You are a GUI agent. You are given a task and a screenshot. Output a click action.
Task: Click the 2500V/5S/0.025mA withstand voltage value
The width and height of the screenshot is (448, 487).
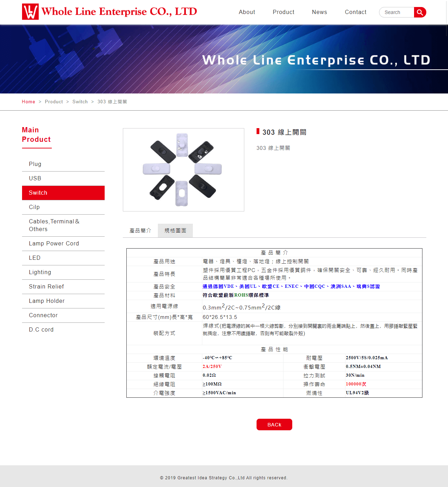[367, 358]
